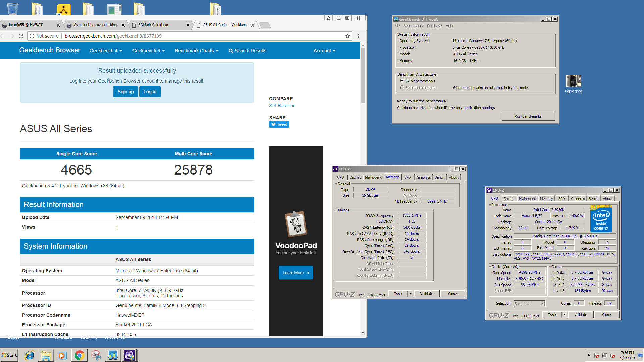644x362 pixels.
Task: Close the beanjo55 @ HWBOT tab
Action: (58, 25)
